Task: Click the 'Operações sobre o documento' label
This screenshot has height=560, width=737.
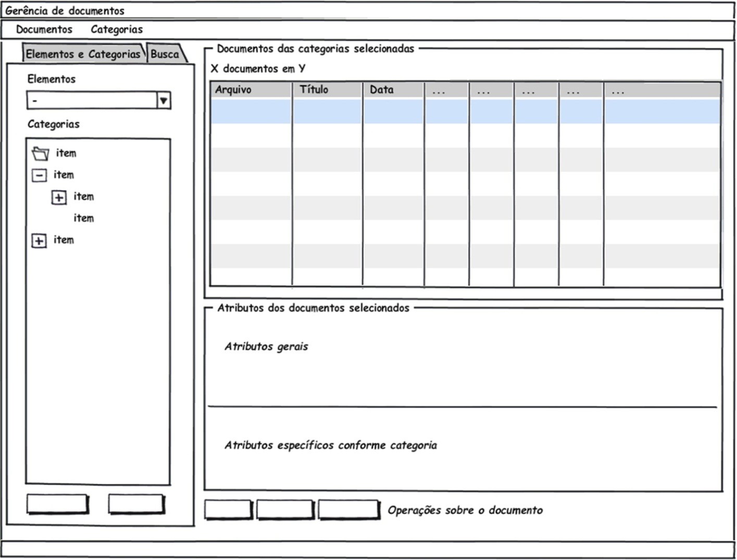Action: pos(465,511)
